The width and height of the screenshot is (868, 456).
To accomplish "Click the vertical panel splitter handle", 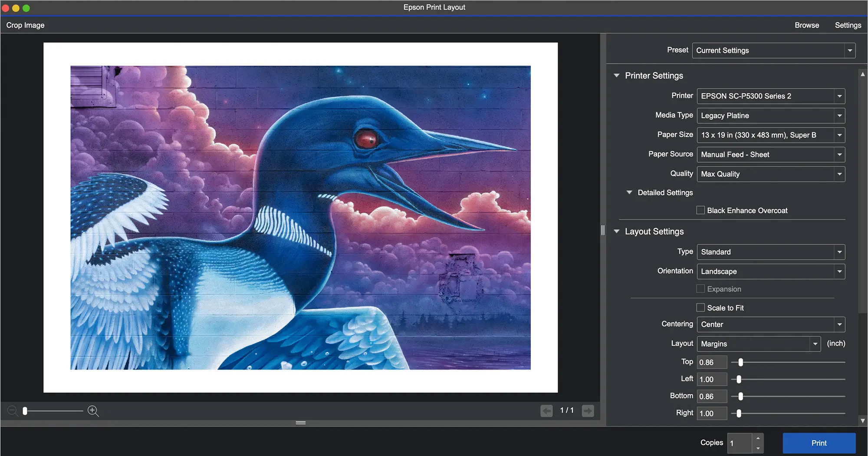I will pyautogui.click(x=603, y=230).
